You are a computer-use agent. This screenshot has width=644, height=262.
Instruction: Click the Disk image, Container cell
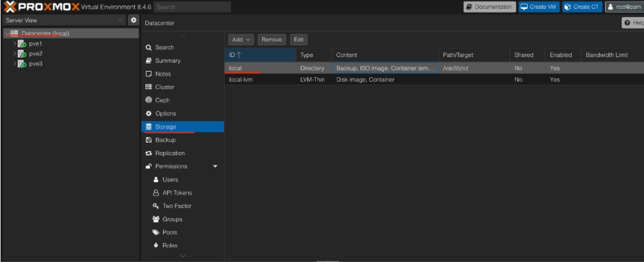(x=385, y=80)
